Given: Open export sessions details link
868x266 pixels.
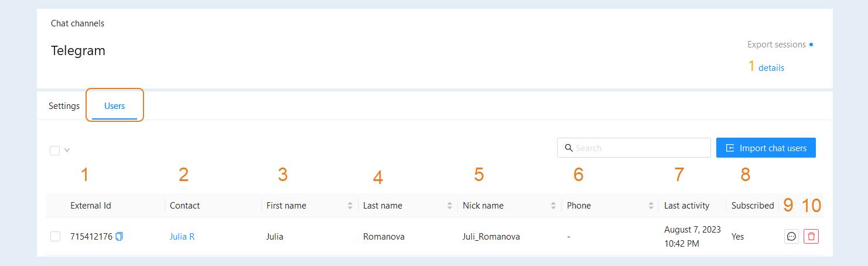Looking at the screenshot, I should (771, 68).
